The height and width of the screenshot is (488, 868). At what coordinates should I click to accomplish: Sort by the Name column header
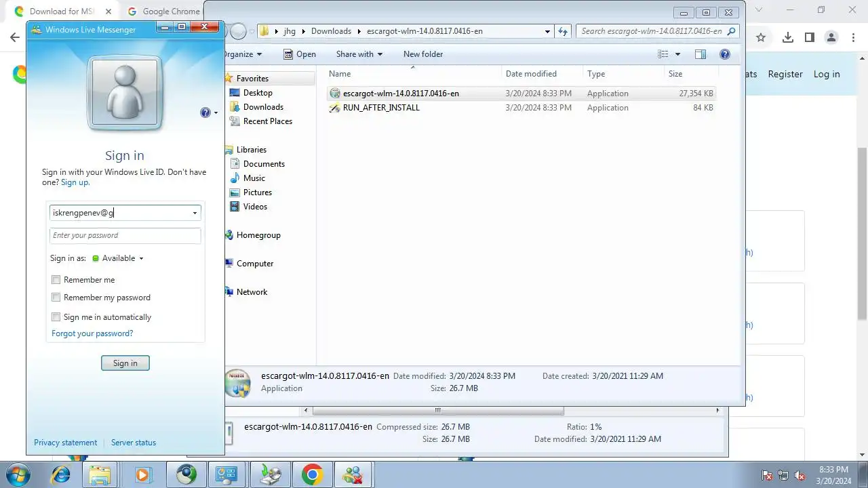pyautogui.click(x=414, y=74)
